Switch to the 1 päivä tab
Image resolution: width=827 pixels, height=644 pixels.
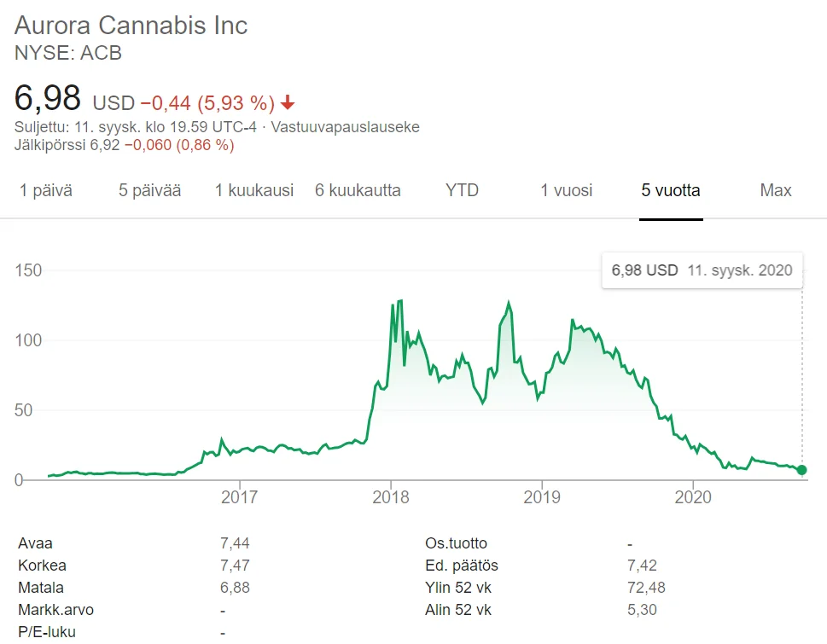click(46, 190)
